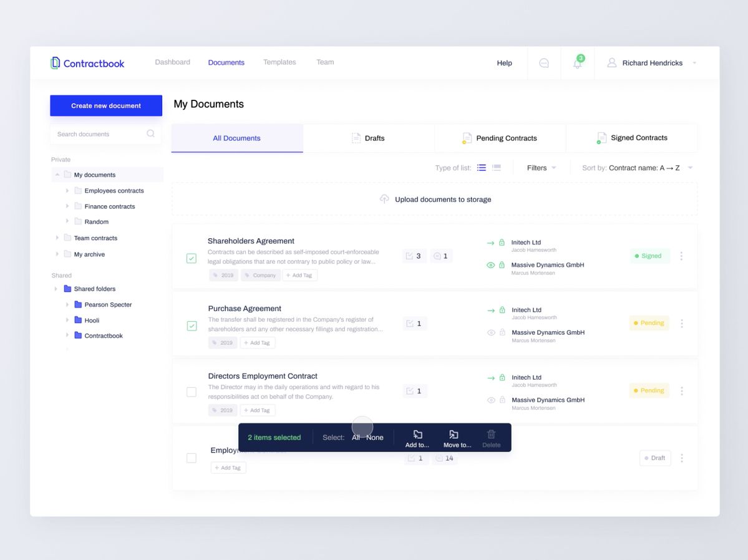Open Shareholders Agreement three-dot menu

681,256
